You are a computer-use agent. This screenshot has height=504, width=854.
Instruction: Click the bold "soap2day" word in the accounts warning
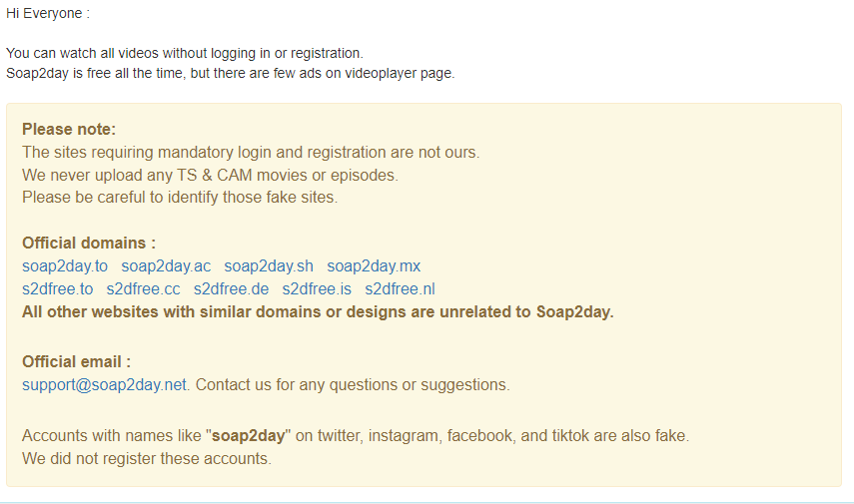(249, 436)
